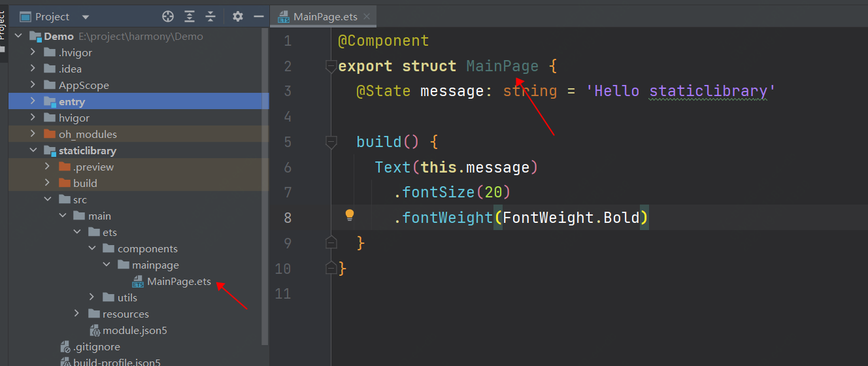Close the MainPage.ets editor tab

click(x=368, y=17)
